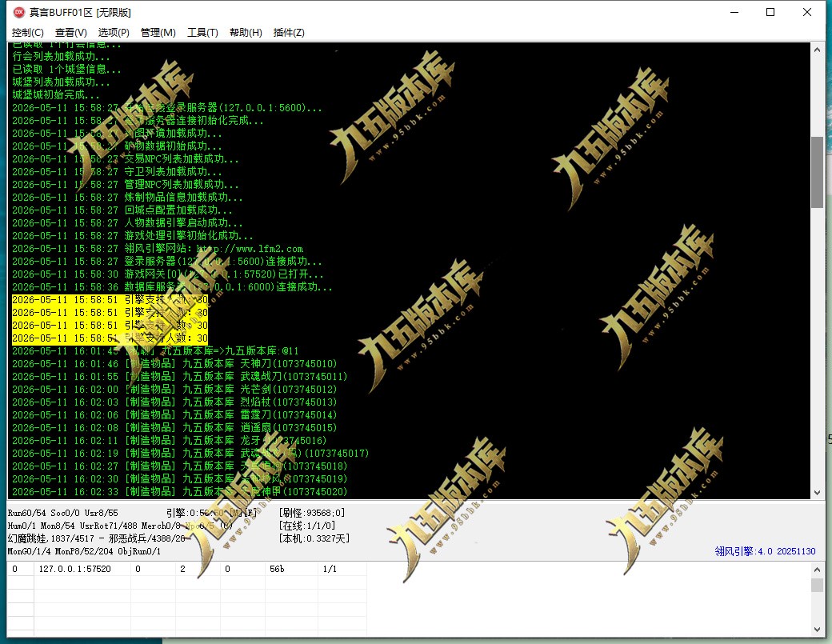Viewport: 832px width, 644px height.
Task: Click log line 翎风引擎网站 URL
Action: 158,249
